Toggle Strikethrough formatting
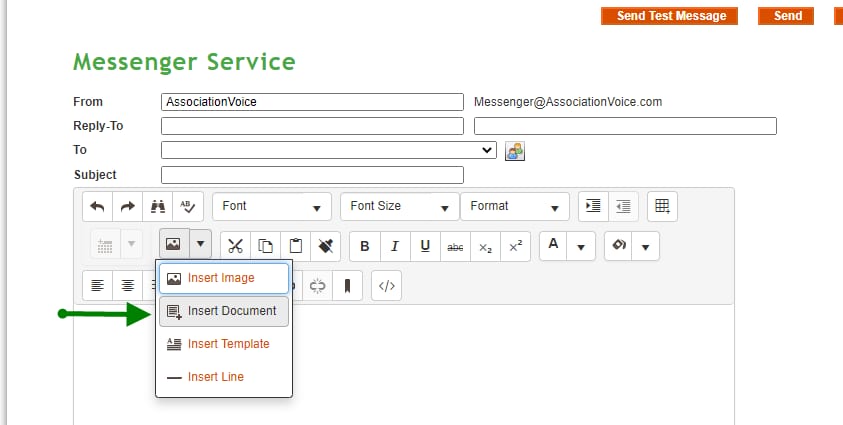This screenshot has width=843, height=425. (x=455, y=246)
